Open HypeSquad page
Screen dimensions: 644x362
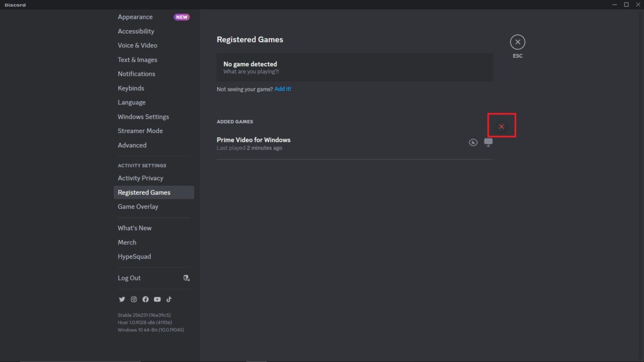pyautogui.click(x=134, y=256)
